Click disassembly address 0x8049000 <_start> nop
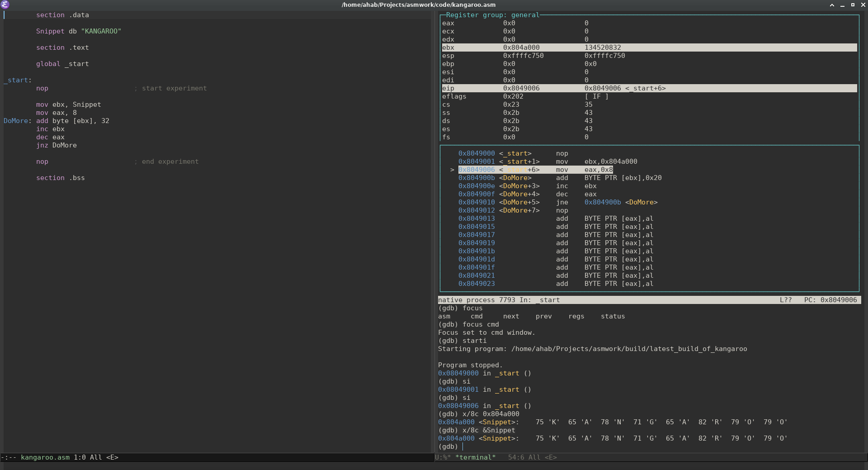This screenshot has height=470, width=868. point(514,153)
